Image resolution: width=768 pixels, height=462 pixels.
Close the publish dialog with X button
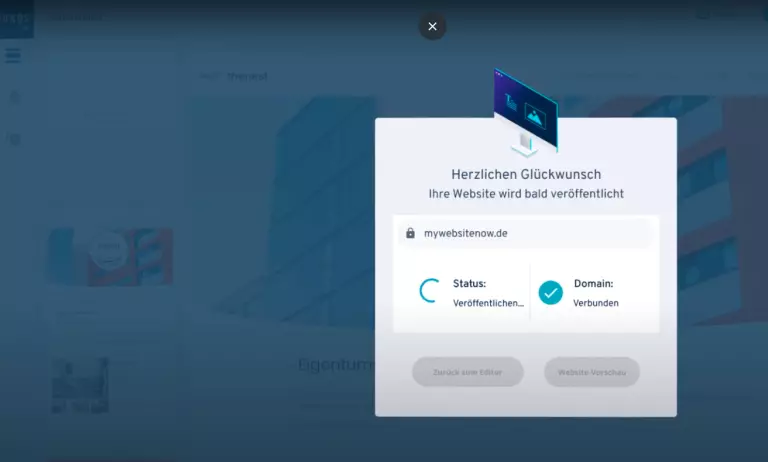[x=432, y=26]
